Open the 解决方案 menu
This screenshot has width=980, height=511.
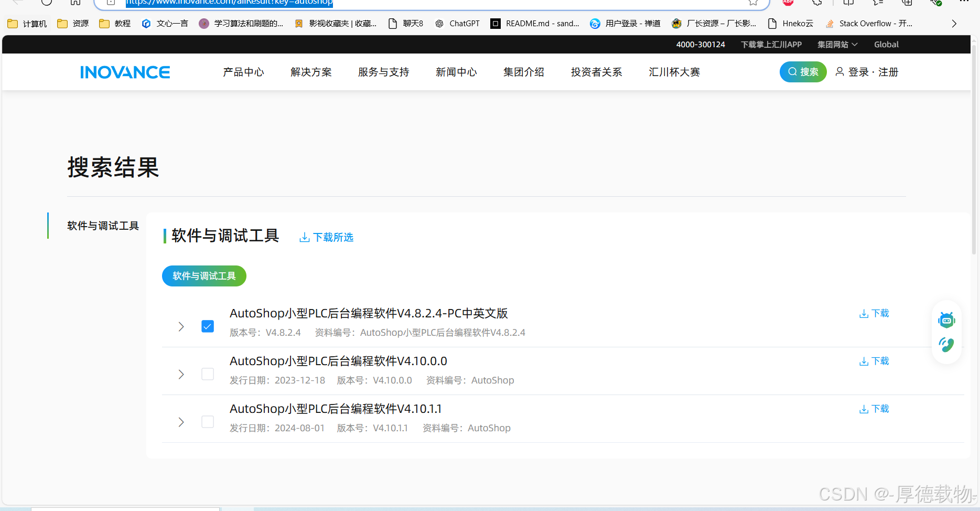click(311, 72)
